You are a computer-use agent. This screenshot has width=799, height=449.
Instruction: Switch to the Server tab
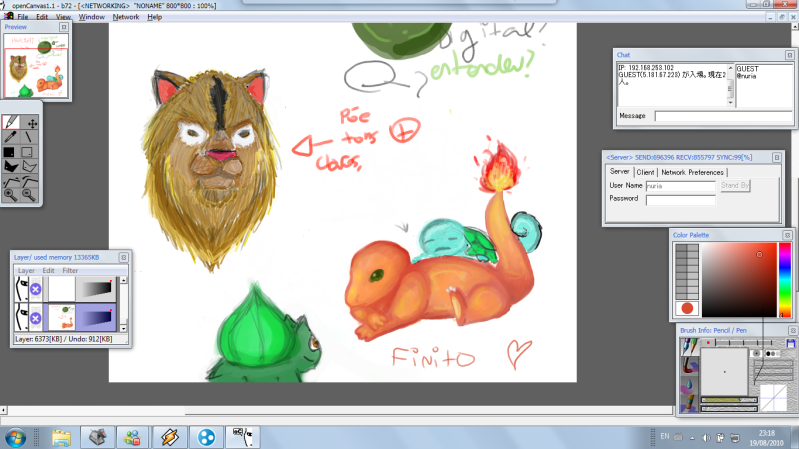coord(620,172)
